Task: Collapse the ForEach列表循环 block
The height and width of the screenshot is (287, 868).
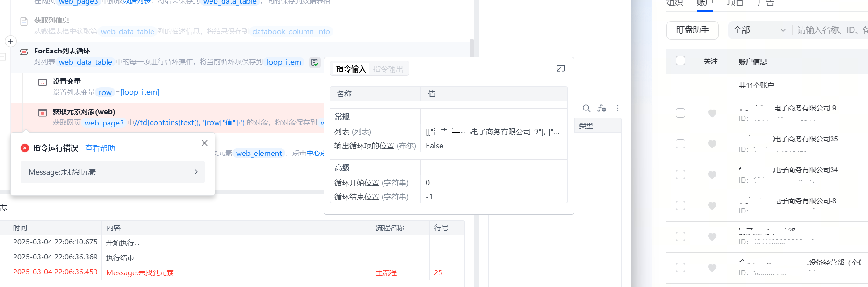Action: [3, 57]
